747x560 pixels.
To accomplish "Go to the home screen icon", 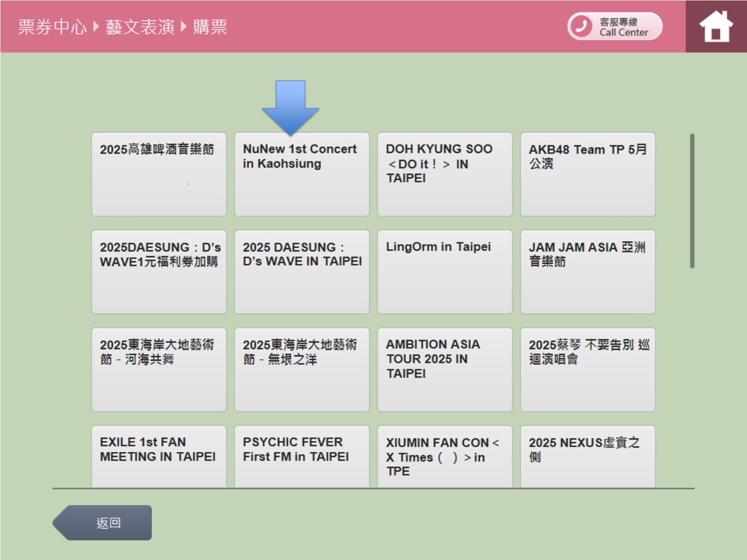I will [716, 26].
